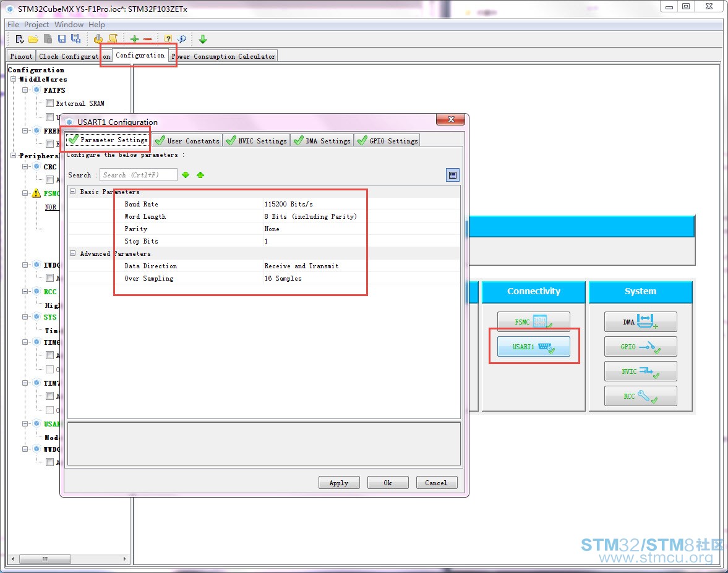Screen dimensions: 728x573
Task: Click the left panel scroll-right arrow
Action: coord(124,559)
